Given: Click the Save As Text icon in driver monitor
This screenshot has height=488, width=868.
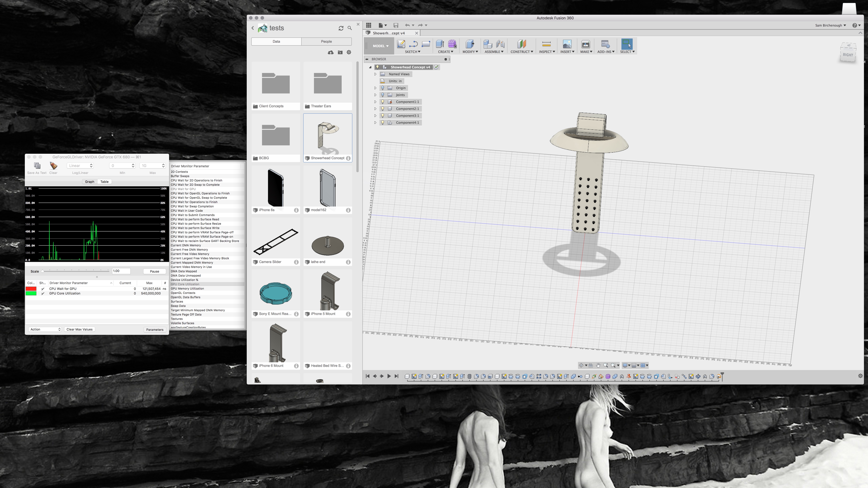Looking at the screenshot, I should [37, 165].
